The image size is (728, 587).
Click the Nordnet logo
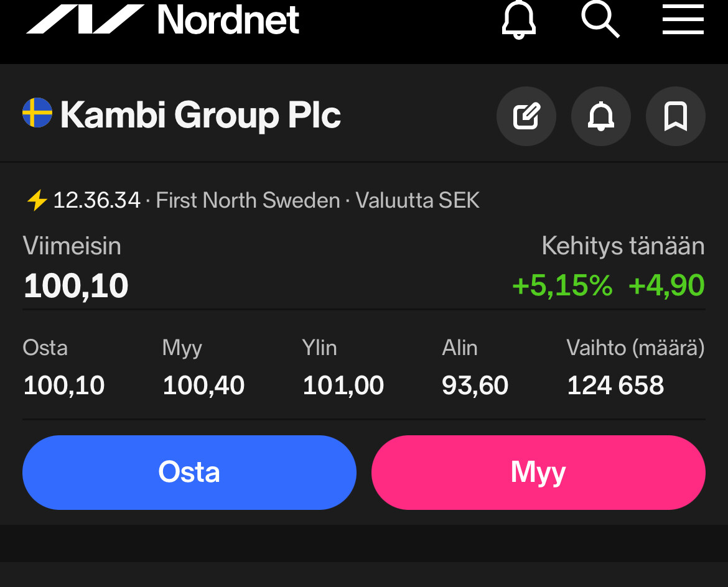click(162, 19)
